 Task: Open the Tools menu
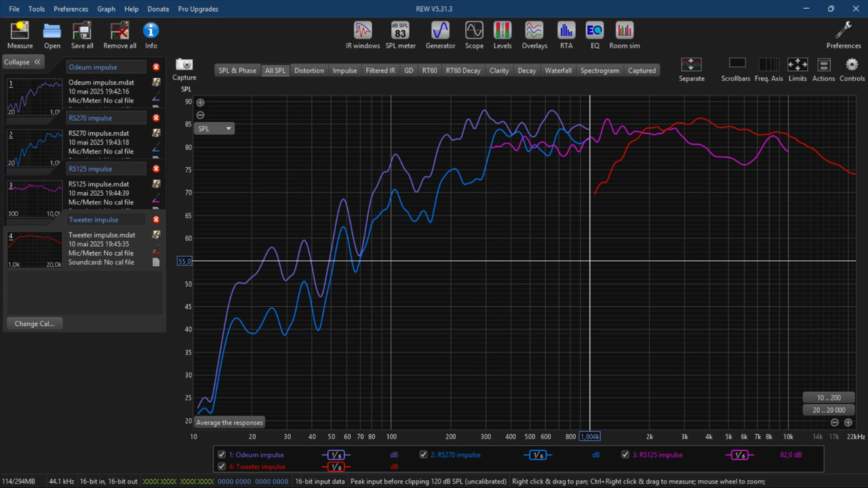[x=37, y=9]
